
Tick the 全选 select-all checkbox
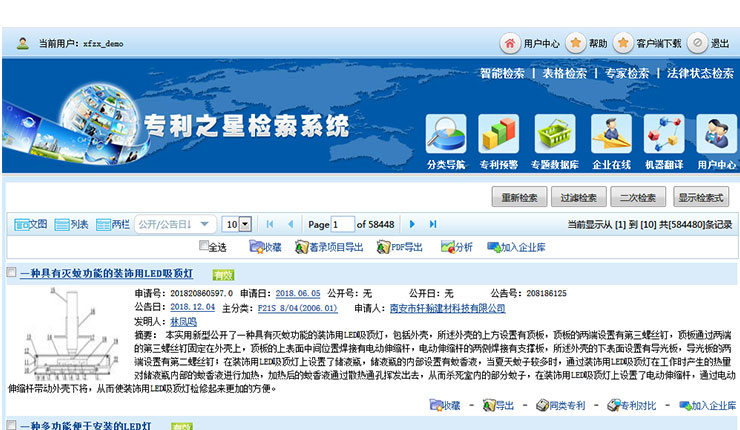pyautogui.click(x=204, y=246)
